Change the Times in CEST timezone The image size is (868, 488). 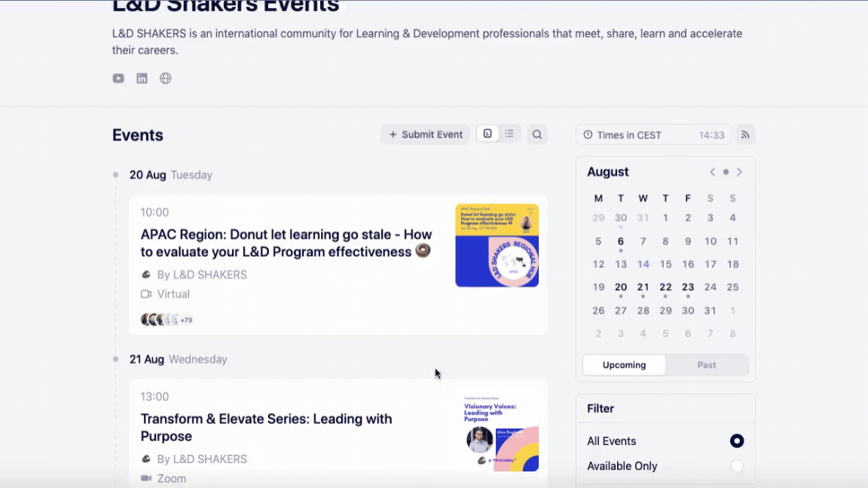click(x=654, y=135)
